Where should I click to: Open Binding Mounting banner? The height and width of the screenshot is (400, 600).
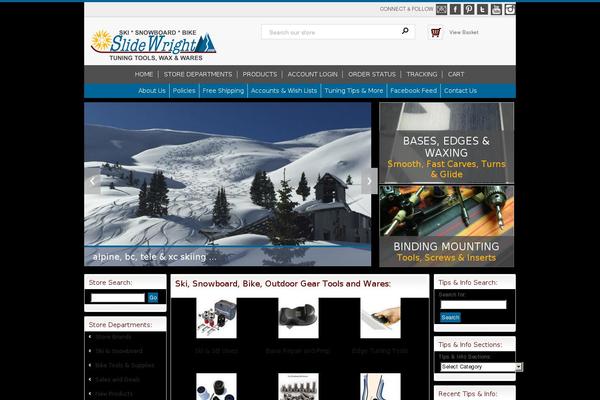(x=447, y=226)
